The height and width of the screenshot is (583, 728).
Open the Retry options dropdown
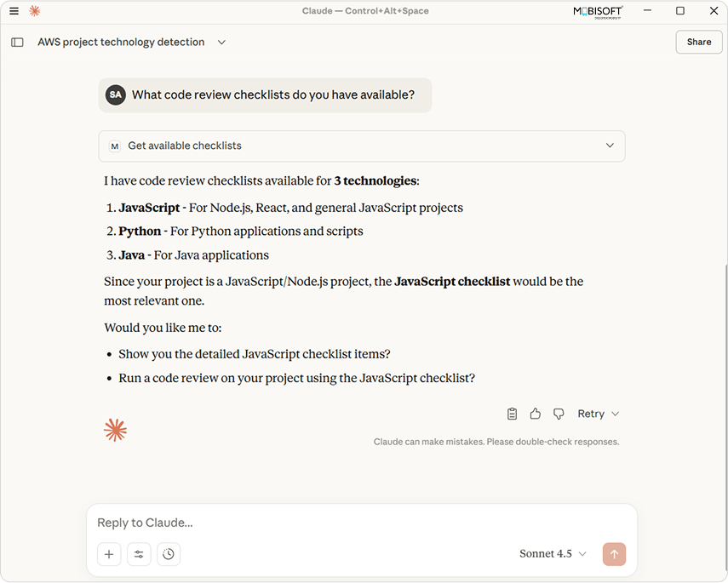(616, 414)
